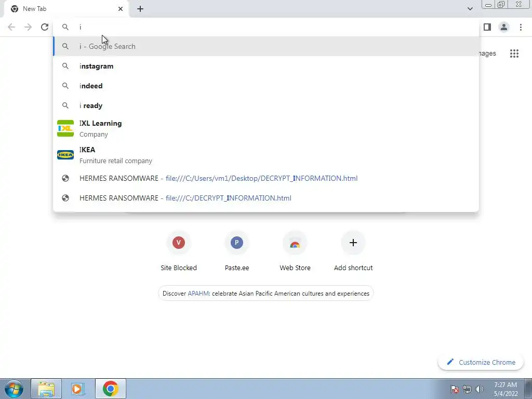Image resolution: width=532 pixels, height=399 pixels.
Task: Click the Customize Chrome button
Action: (x=481, y=362)
